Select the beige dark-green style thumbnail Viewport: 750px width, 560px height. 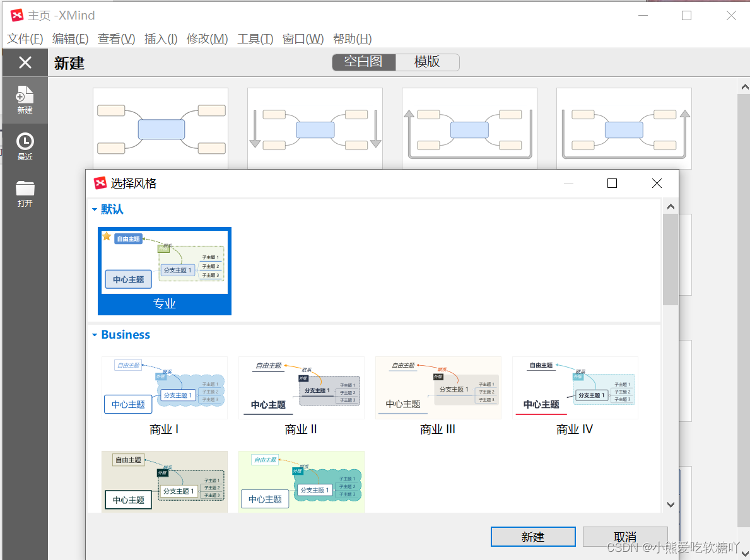(x=165, y=482)
